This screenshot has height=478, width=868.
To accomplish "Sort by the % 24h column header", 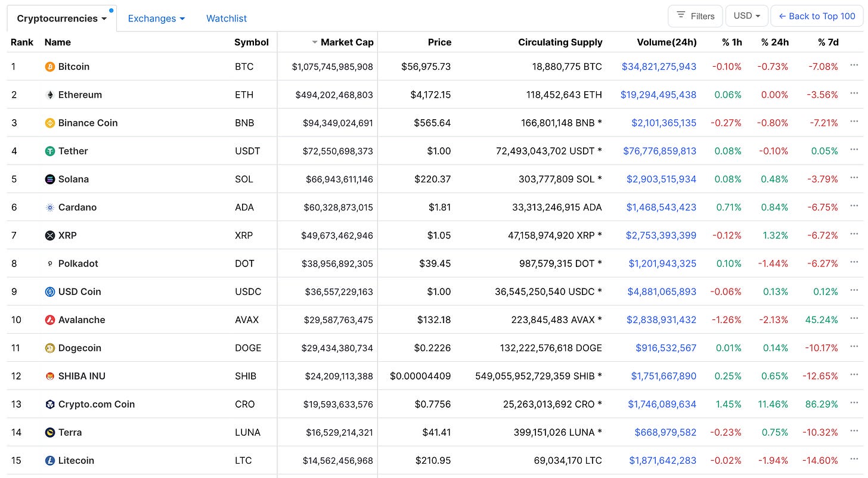I will tap(775, 42).
